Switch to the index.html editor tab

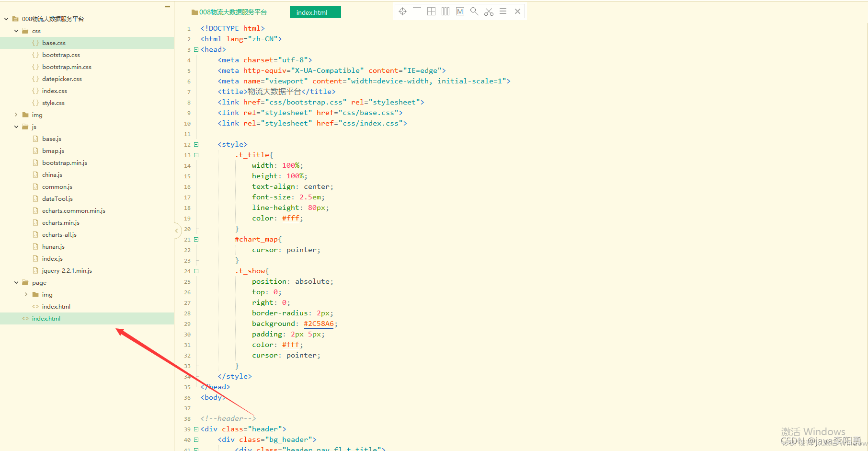click(315, 12)
